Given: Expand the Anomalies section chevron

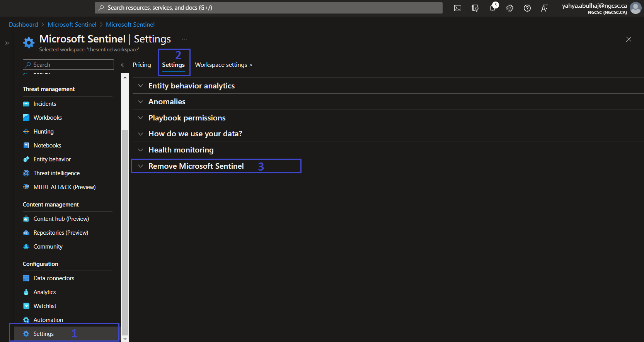Looking at the screenshot, I should tap(141, 102).
